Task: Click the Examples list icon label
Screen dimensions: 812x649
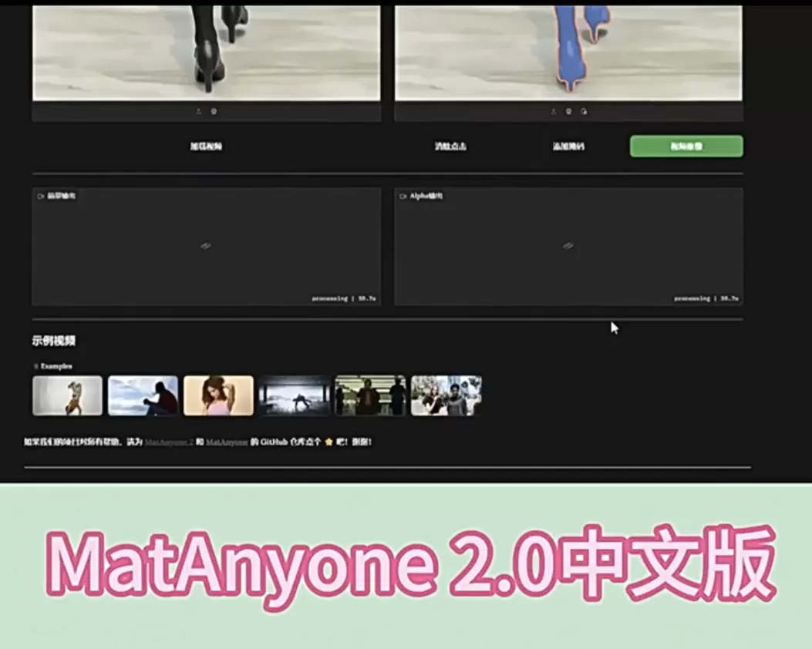Action: [x=52, y=366]
